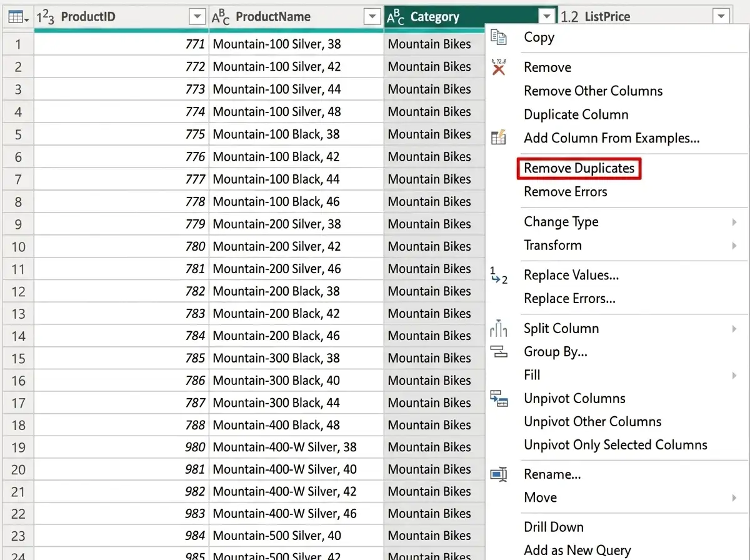Expand the Change Type submenu arrow
Image resolution: width=750 pixels, height=560 pixels.
tap(734, 222)
